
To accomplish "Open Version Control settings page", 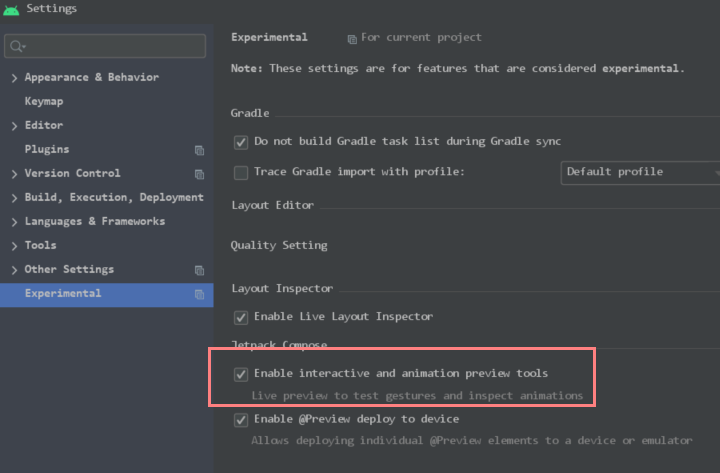I will [x=73, y=173].
